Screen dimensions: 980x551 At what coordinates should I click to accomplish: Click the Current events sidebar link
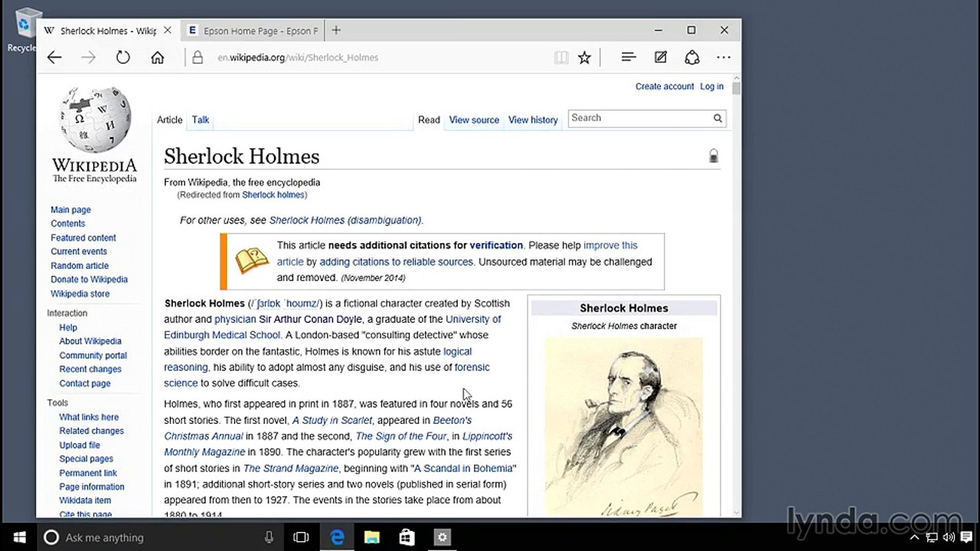79,252
